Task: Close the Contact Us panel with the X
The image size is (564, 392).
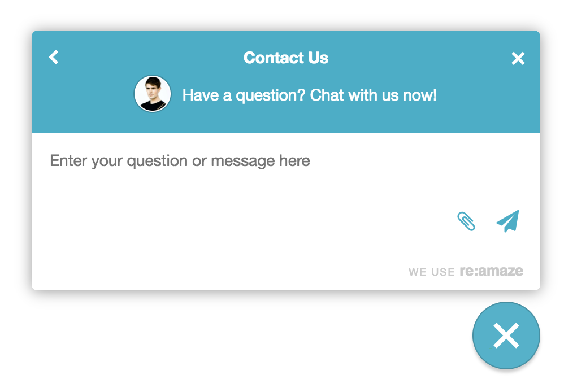Action: [x=518, y=58]
